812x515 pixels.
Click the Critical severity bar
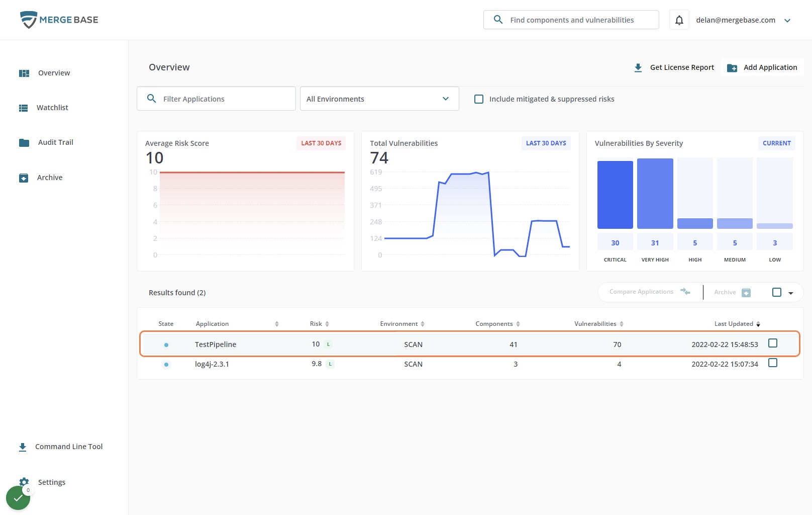[x=615, y=195]
